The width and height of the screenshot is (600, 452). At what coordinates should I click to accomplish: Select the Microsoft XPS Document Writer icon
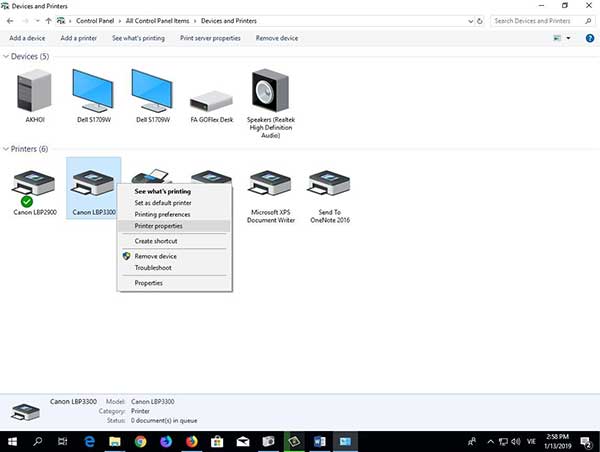270,183
